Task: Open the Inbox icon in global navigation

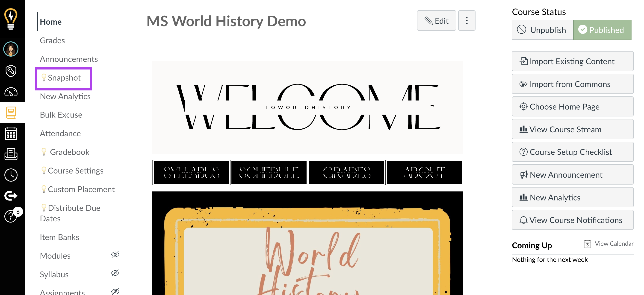Action: tap(11, 154)
